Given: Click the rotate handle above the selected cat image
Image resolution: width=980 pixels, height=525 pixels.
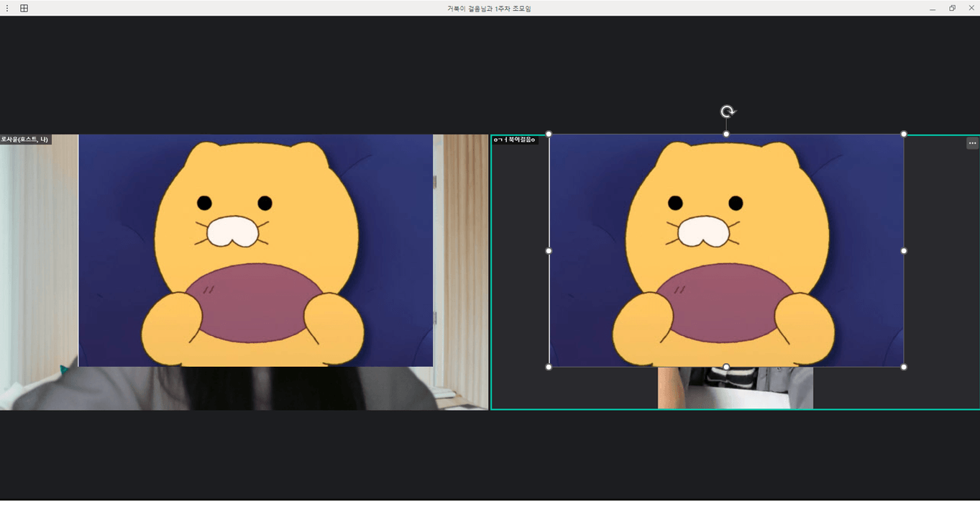Looking at the screenshot, I should point(728,111).
